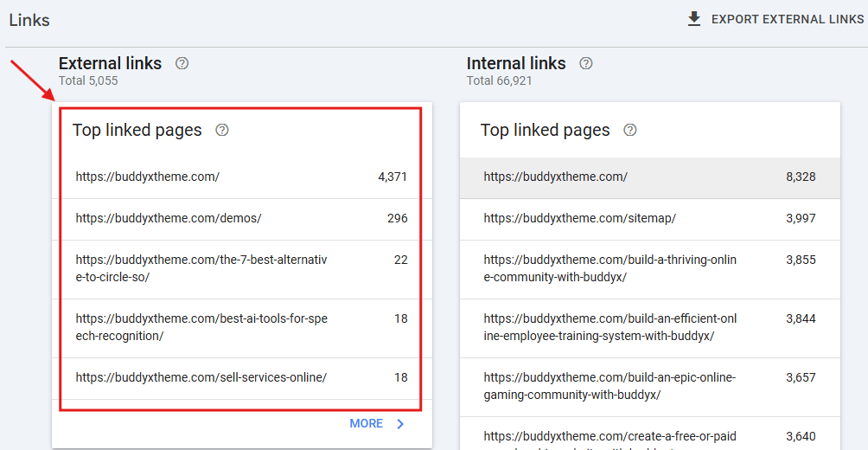The width and height of the screenshot is (868, 450).
Task: Click MORE link in external links card
Action: 366,423
